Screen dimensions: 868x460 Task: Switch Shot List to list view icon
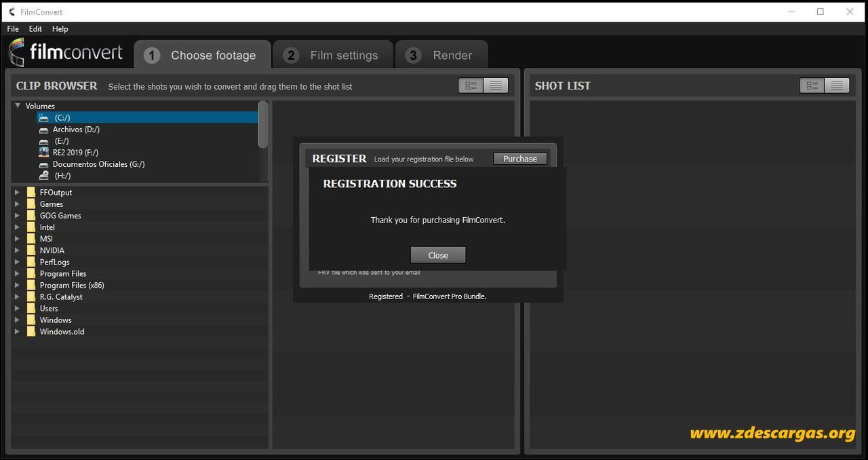pyautogui.click(x=837, y=85)
